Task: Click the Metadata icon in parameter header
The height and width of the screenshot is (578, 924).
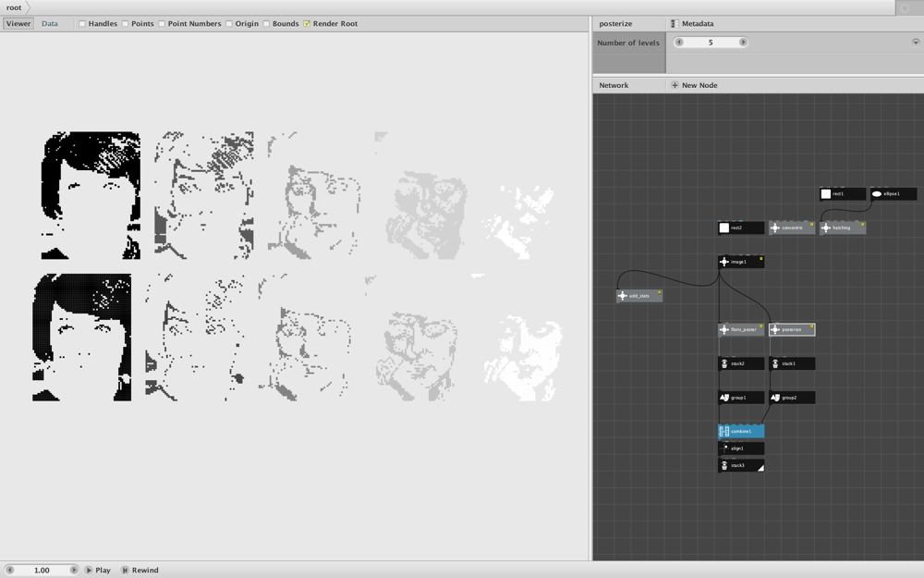Action: click(x=675, y=24)
